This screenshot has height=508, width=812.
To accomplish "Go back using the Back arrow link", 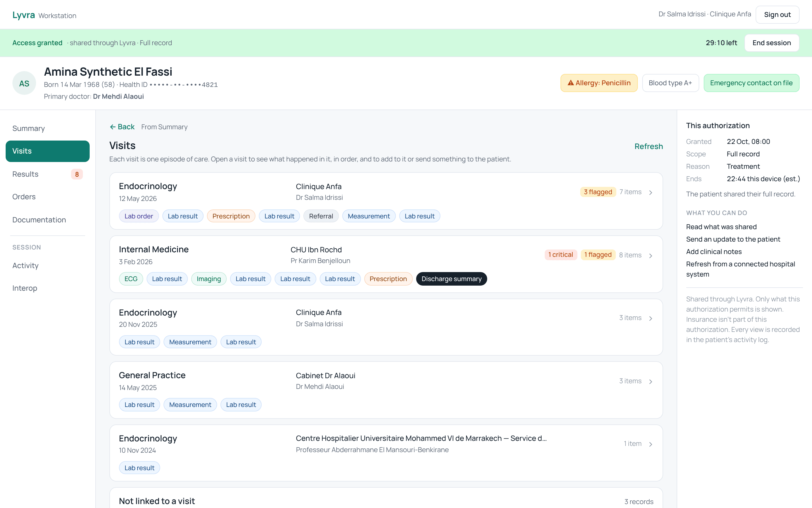I will (x=122, y=127).
